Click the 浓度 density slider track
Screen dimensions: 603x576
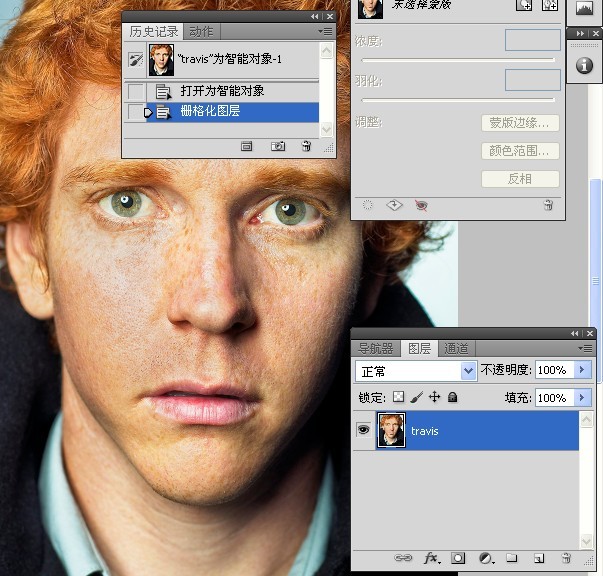point(458,60)
